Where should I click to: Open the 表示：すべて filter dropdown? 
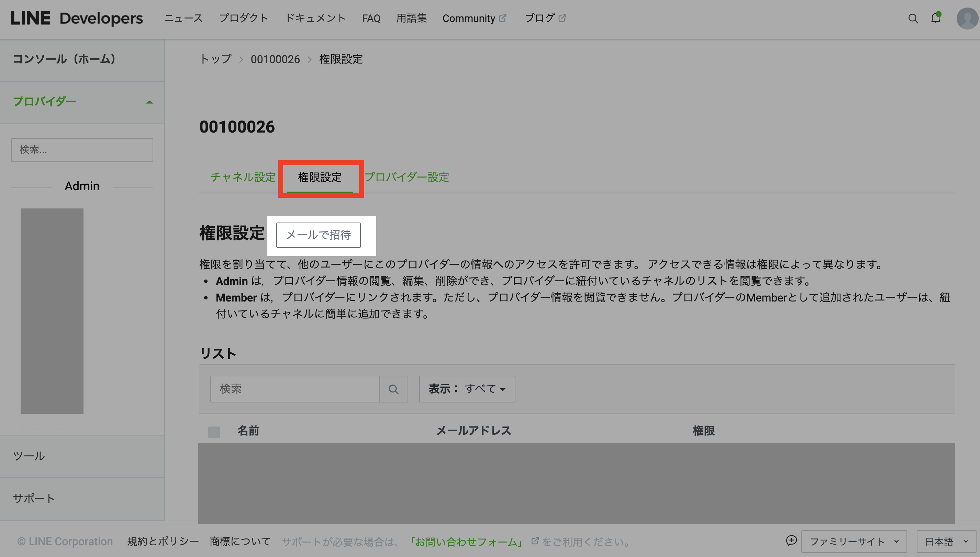(467, 389)
